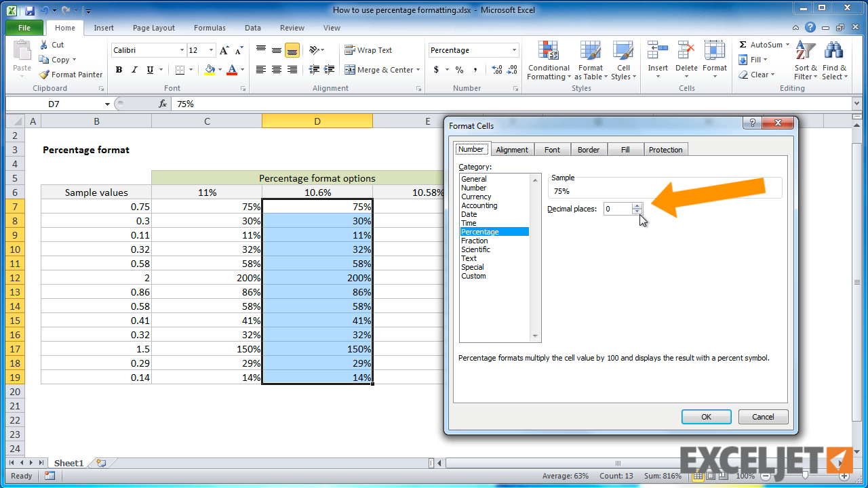The image size is (868, 488).
Task: Expand the Fill Color dropdown arrow
Action: coord(219,70)
